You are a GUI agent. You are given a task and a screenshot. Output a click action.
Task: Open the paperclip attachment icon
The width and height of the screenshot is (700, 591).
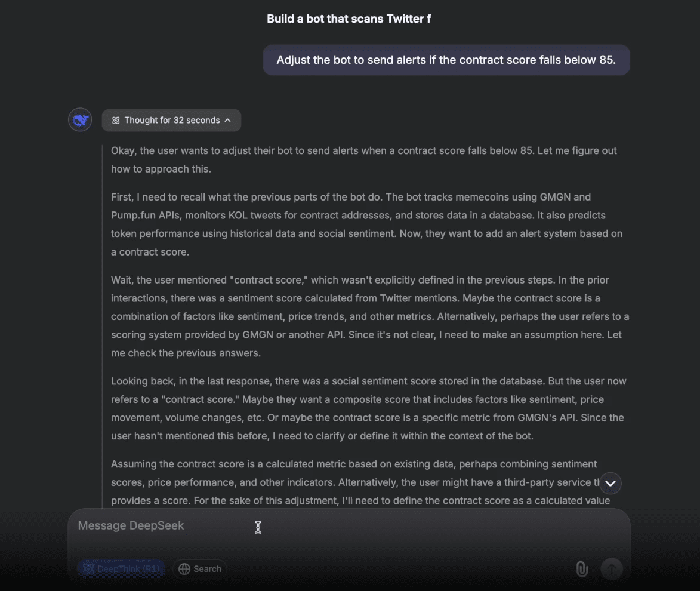click(x=582, y=569)
